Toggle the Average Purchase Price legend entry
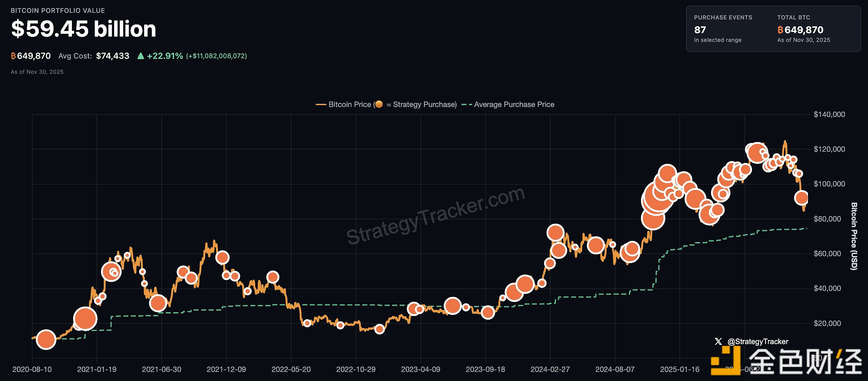The image size is (868, 381). 513,104
